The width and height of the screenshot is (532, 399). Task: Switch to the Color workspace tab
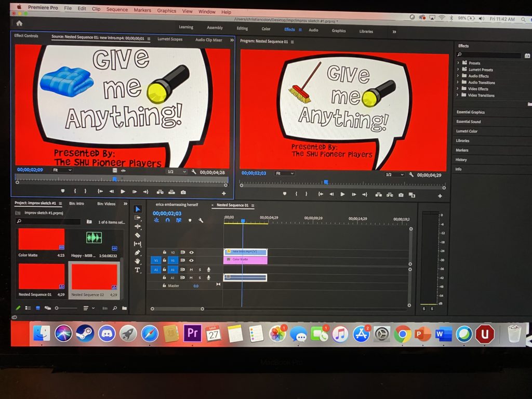coord(266,29)
